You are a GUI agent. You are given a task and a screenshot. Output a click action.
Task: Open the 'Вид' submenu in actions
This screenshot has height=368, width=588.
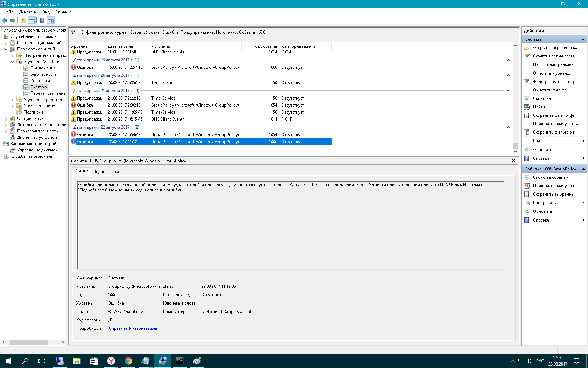pyautogui.click(x=555, y=141)
